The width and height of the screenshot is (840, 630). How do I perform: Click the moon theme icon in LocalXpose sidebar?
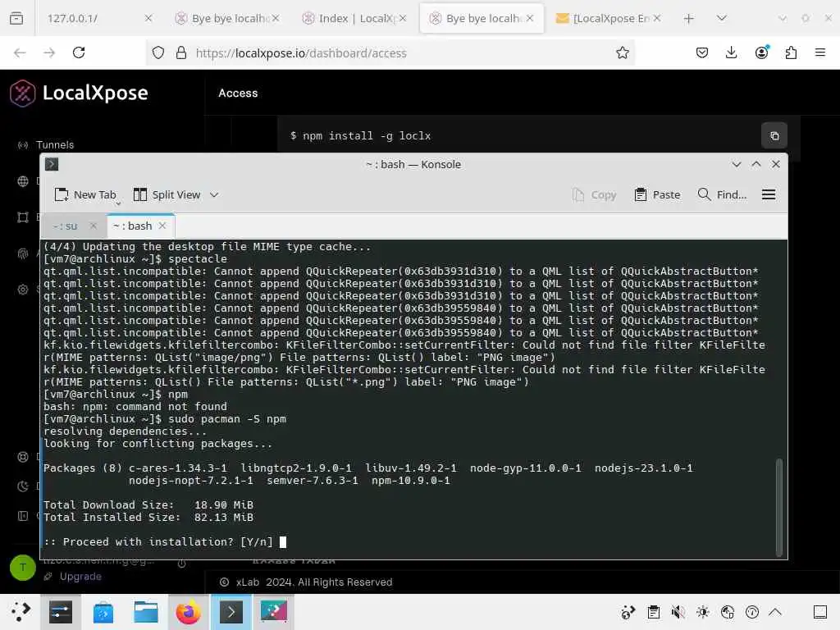(x=23, y=486)
